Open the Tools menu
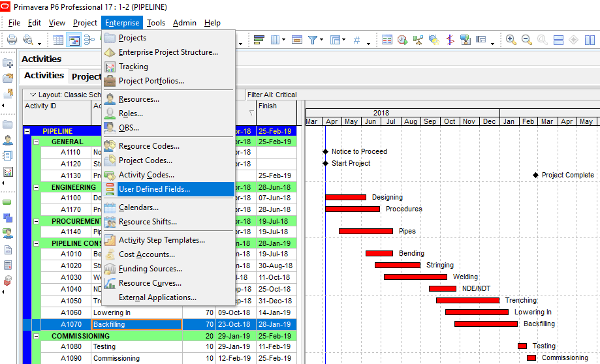Viewport: 600px width, 364px height. coord(156,23)
